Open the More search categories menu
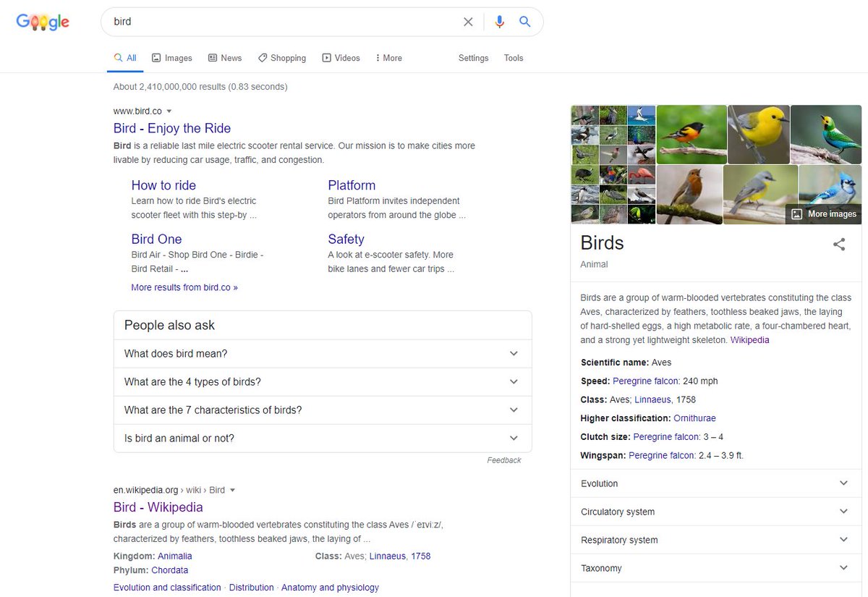Image resolution: width=868 pixels, height=597 pixels. [x=388, y=58]
